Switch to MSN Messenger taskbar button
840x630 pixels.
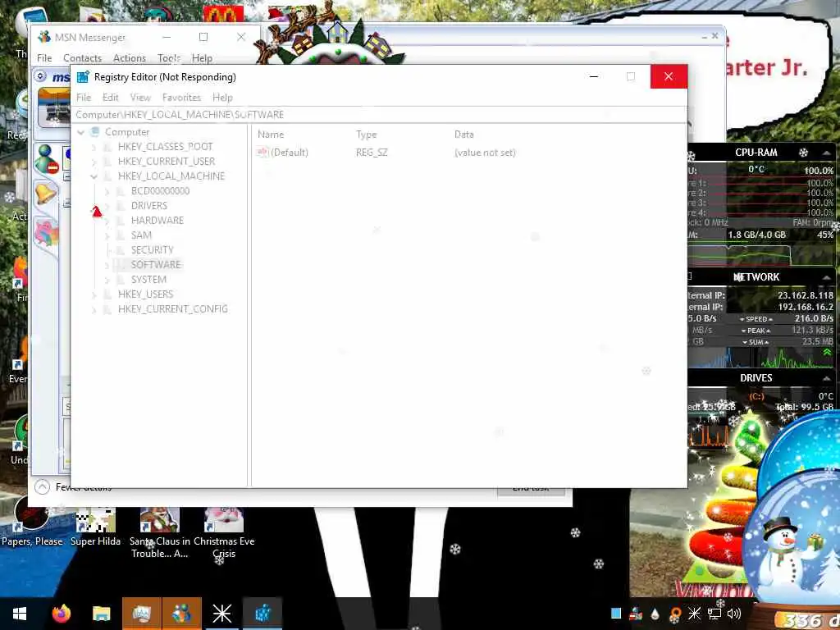[182, 614]
